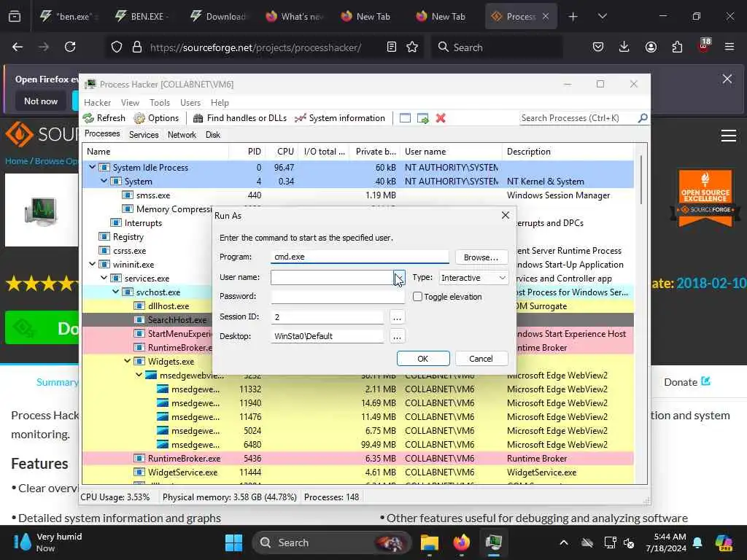
Task: Click the Firefox Pocket save icon
Action: pos(598,47)
